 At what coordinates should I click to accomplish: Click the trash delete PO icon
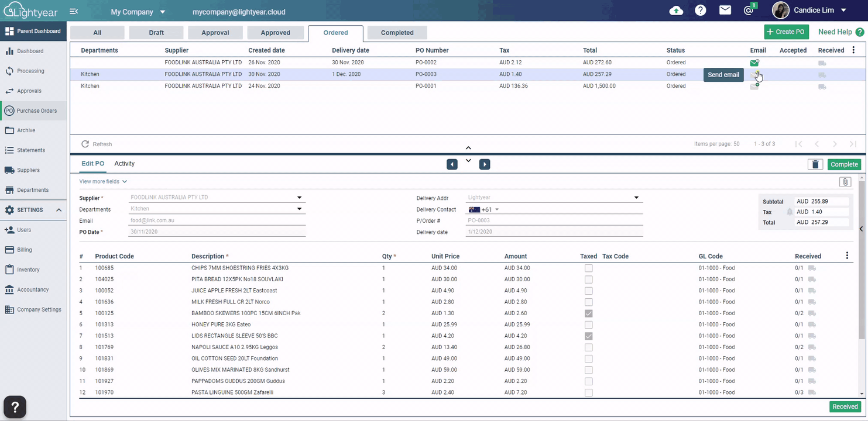pos(815,164)
